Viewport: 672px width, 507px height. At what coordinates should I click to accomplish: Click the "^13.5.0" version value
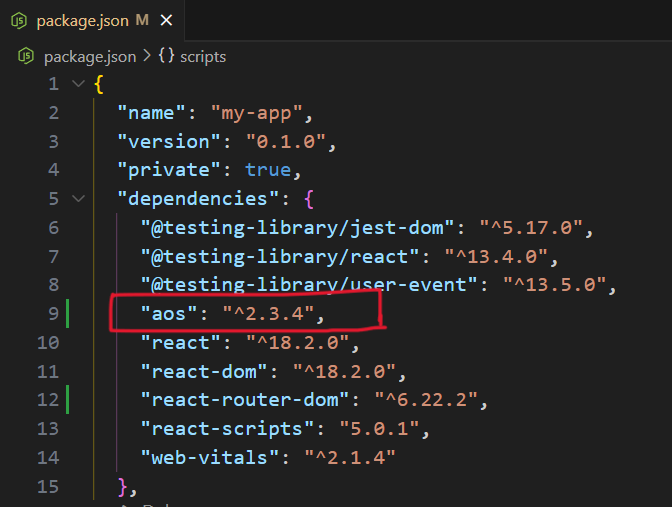555,285
